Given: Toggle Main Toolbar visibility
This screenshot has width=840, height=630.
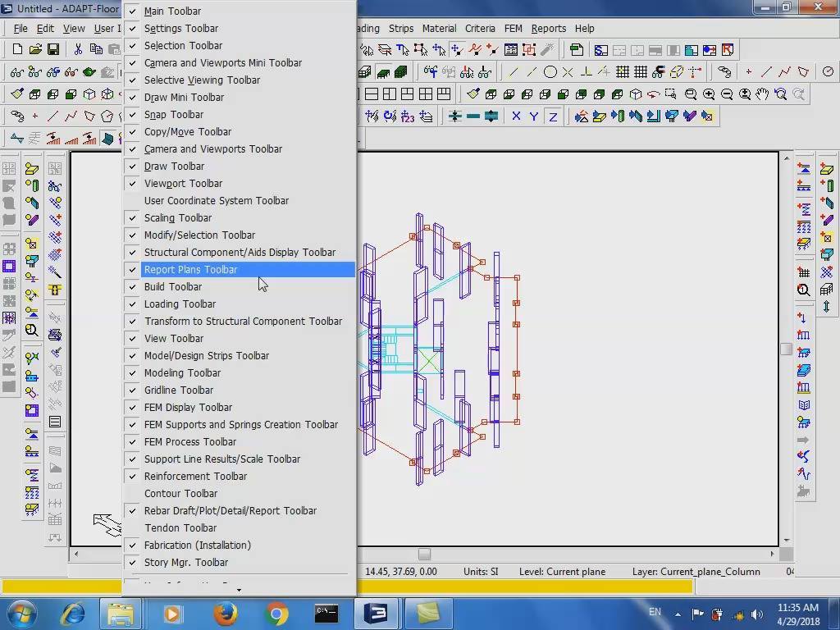Looking at the screenshot, I should (240, 11).
